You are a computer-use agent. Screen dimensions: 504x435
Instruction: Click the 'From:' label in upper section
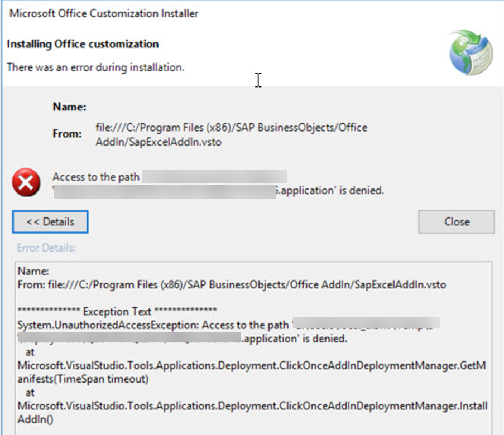[67, 134]
